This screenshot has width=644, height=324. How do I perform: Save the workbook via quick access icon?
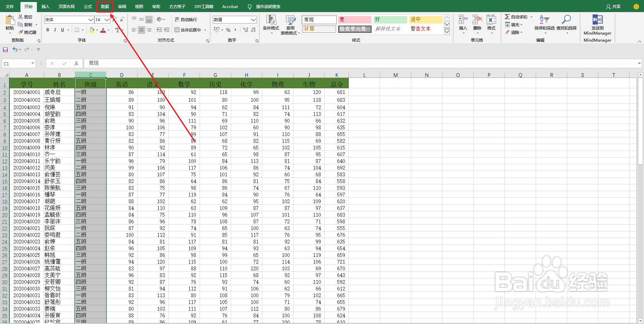(x=5, y=50)
